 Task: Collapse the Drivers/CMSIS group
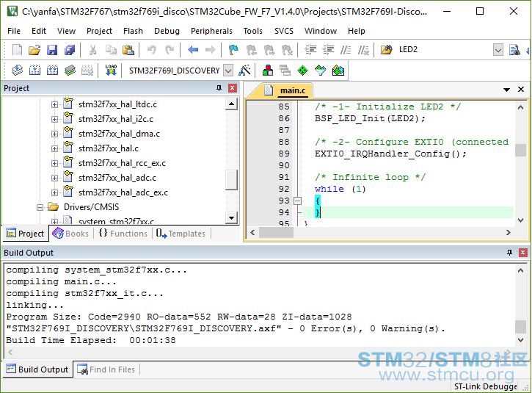40,207
